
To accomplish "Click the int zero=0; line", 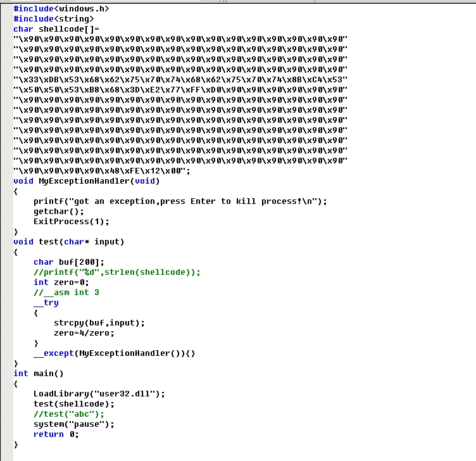I will click(x=61, y=282).
